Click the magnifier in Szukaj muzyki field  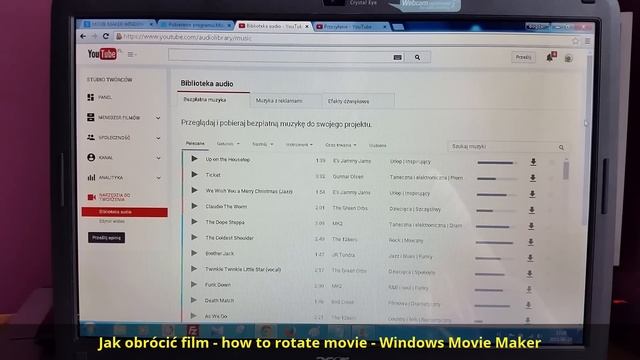(561, 147)
